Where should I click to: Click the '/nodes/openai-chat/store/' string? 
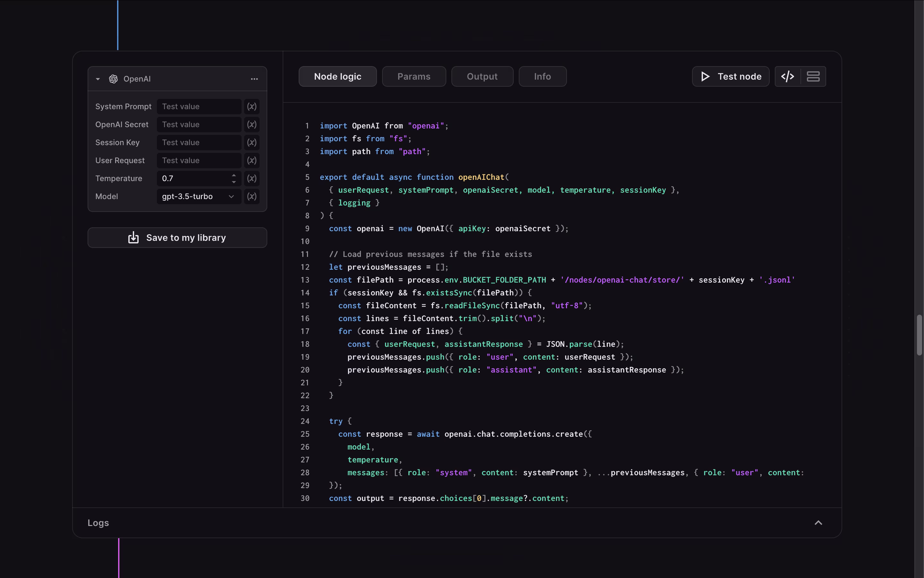622,280
